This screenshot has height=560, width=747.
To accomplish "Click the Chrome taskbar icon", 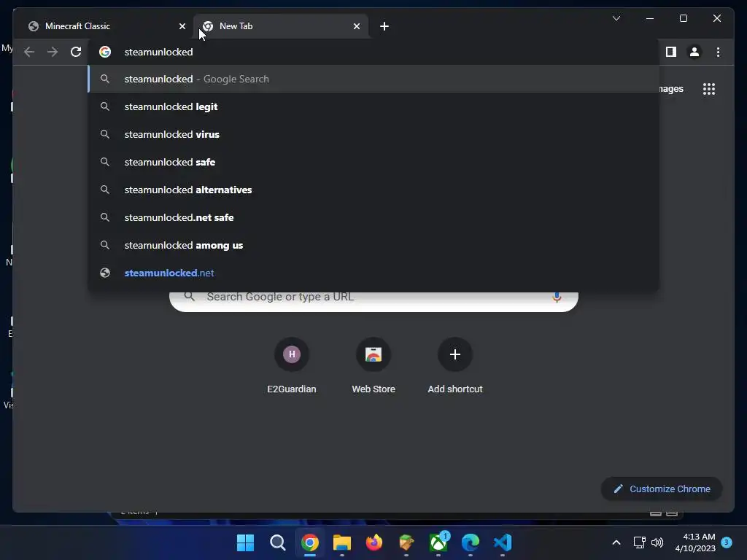I will point(309,542).
